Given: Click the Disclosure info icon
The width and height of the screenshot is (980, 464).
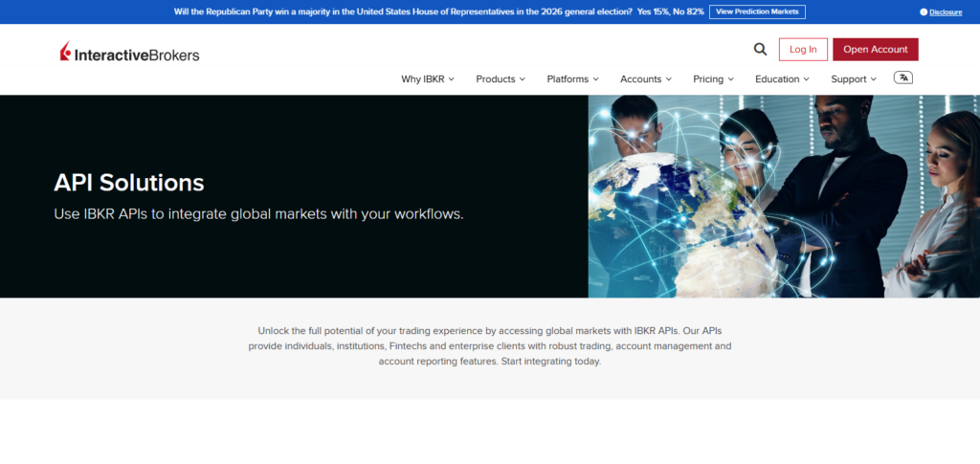Looking at the screenshot, I should tap(924, 11).
